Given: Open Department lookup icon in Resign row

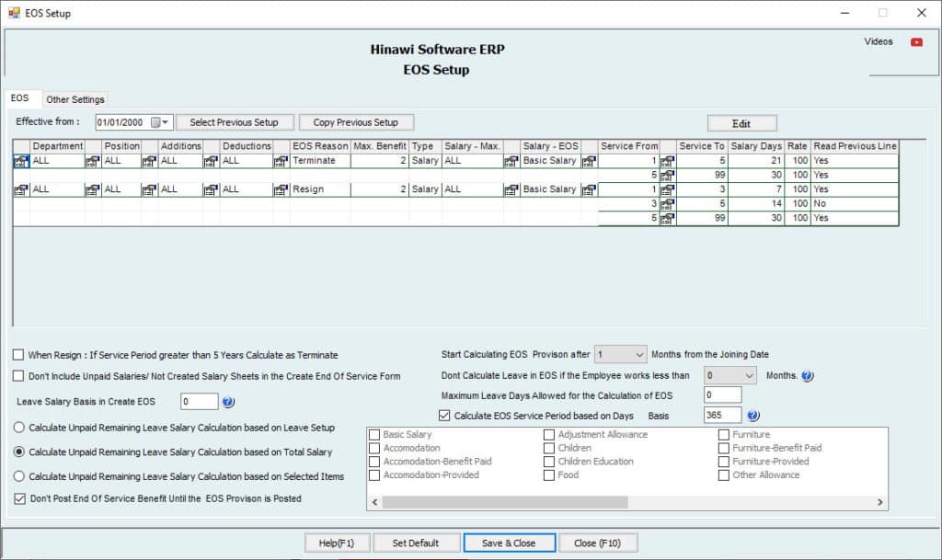Looking at the screenshot, I should click(x=93, y=189).
